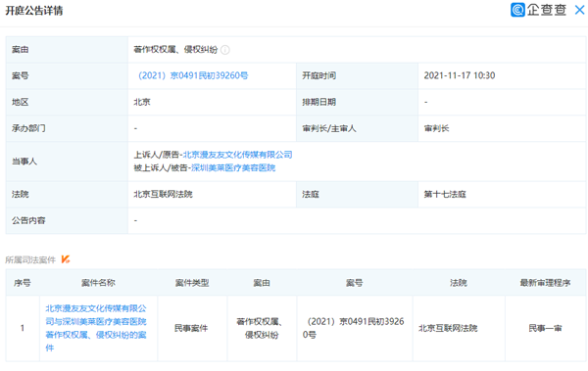Click the 承办部门 label

pyautogui.click(x=28, y=128)
